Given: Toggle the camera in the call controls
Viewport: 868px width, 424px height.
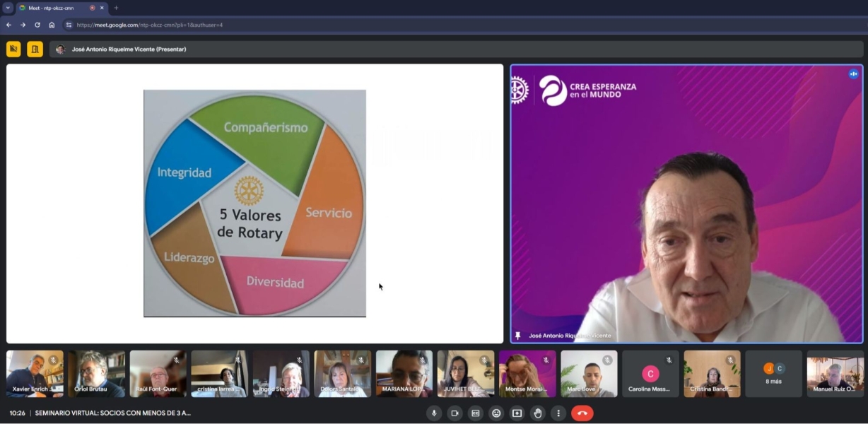Looking at the screenshot, I should coord(454,413).
